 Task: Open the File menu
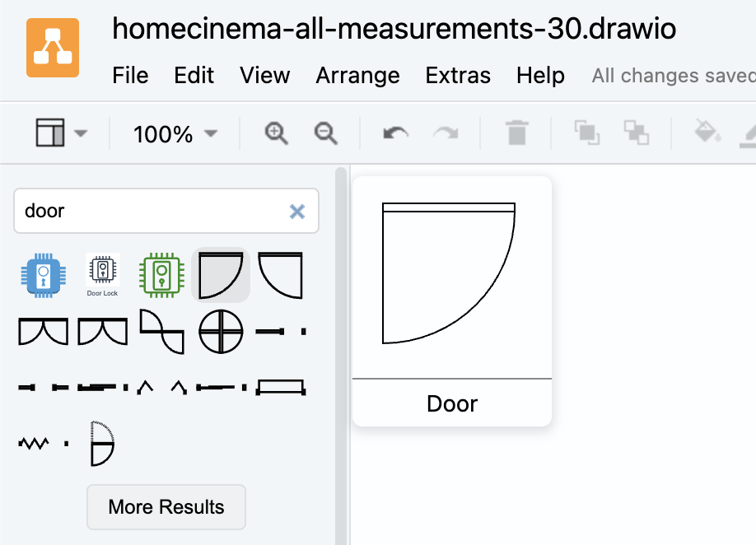pyautogui.click(x=130, y=76)
